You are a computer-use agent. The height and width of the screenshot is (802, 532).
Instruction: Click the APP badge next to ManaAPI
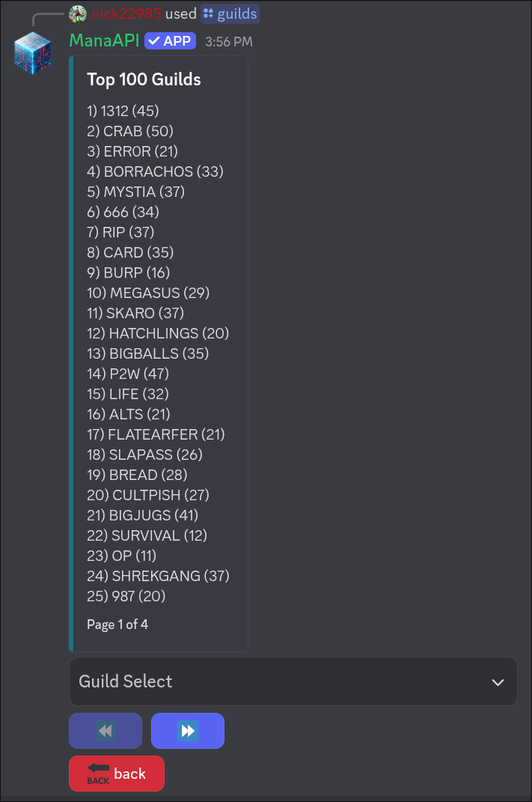(x=169, y=41)
